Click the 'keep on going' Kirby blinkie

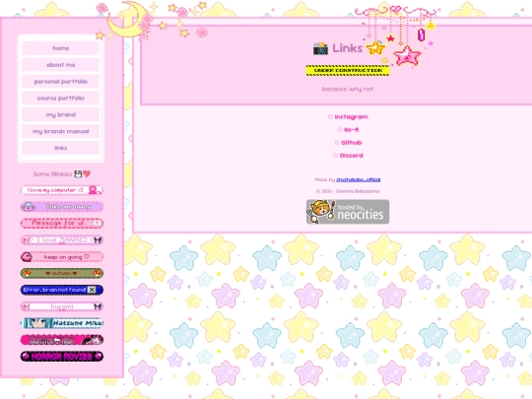pyautogui.click(x=62, y=257)
